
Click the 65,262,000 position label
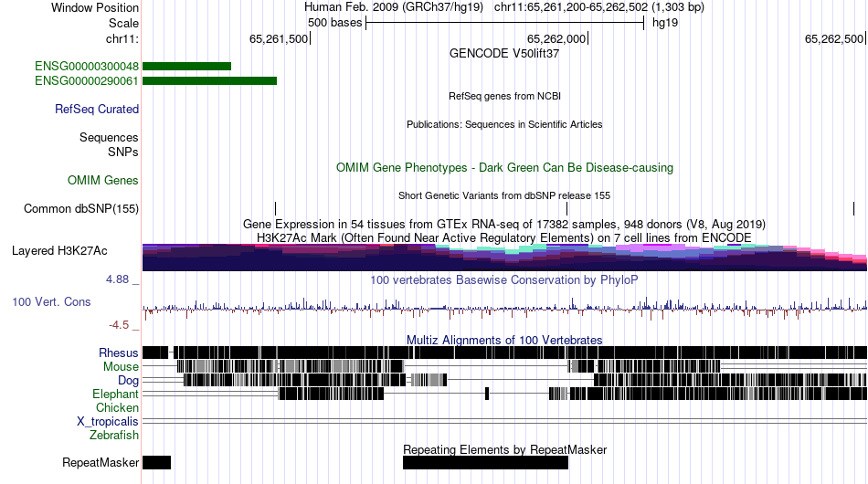click(556, 38)
